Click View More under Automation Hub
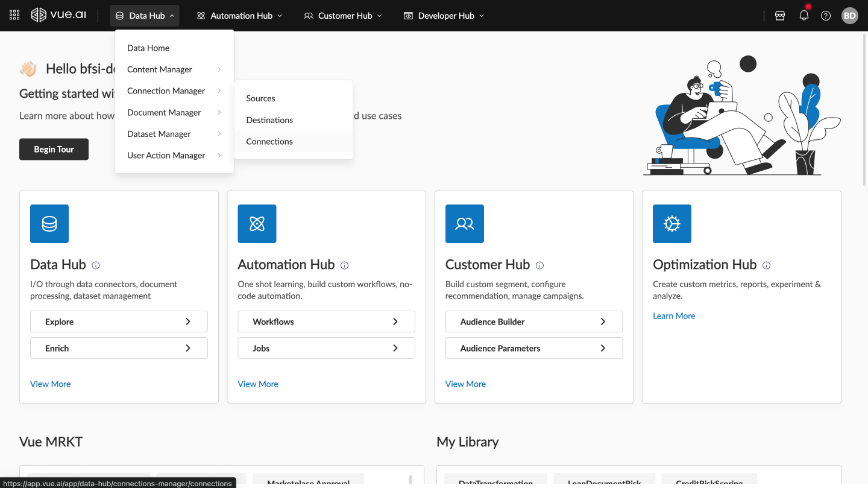The width and height of the screenshot is (868, 488). click(258, 384)
